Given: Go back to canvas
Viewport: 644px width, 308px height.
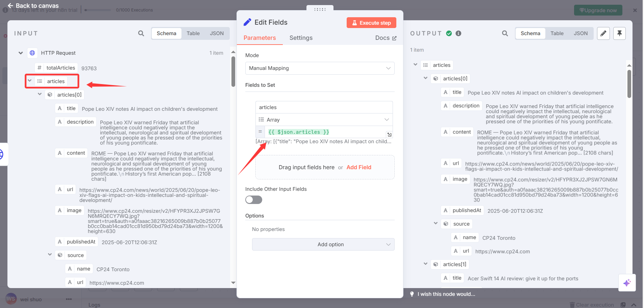Looking at the screenshot, I should (33, 6).
